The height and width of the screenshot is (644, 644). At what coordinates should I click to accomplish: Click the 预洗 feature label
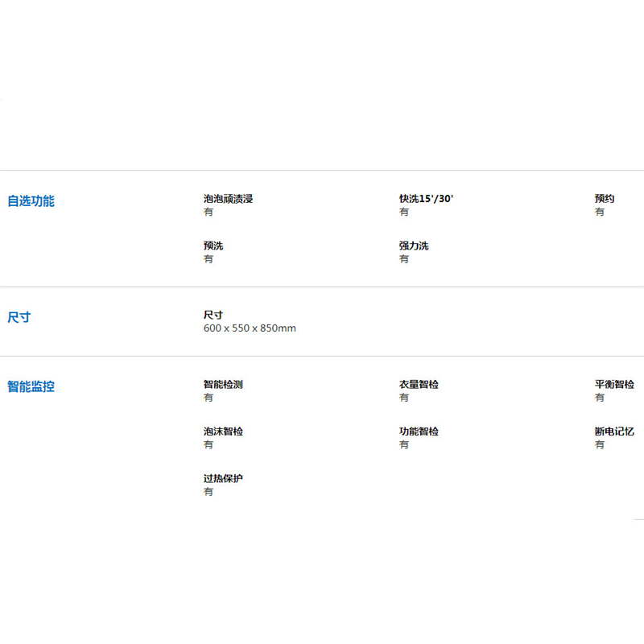point(213,246)
